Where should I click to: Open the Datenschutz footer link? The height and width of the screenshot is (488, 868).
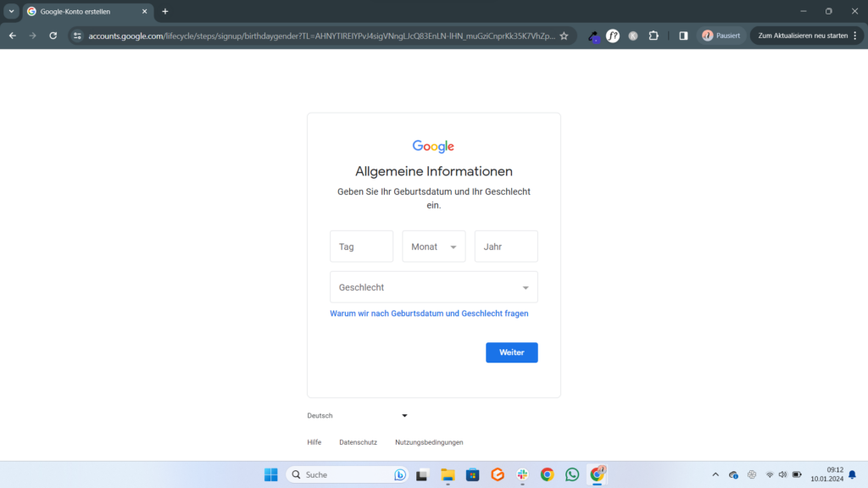point(358,442)
